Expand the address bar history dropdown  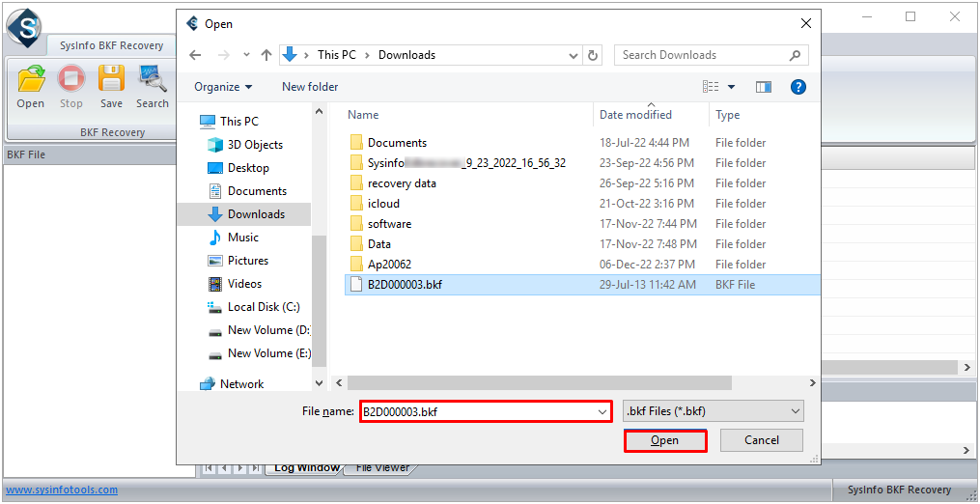coord(574,55)
